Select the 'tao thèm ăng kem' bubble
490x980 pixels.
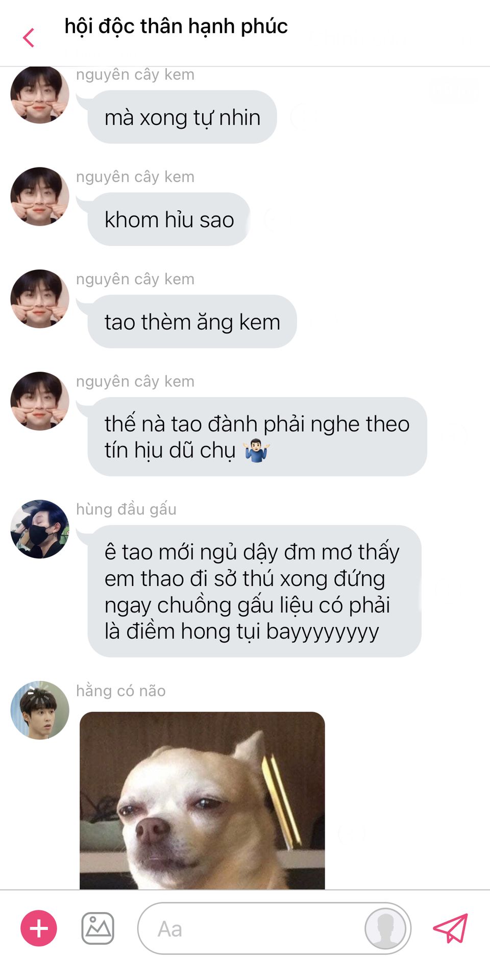click(192, 321)
